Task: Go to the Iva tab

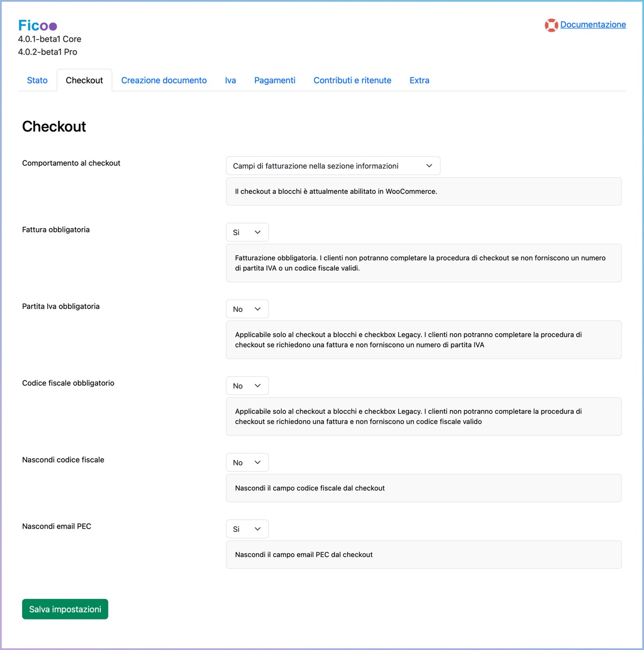Action: (x=230, y=81)
